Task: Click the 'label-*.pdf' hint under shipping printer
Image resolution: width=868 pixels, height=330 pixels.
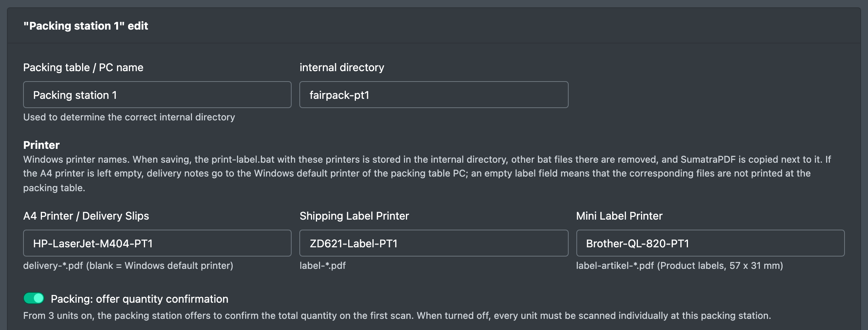Action: tap(322, 265)
